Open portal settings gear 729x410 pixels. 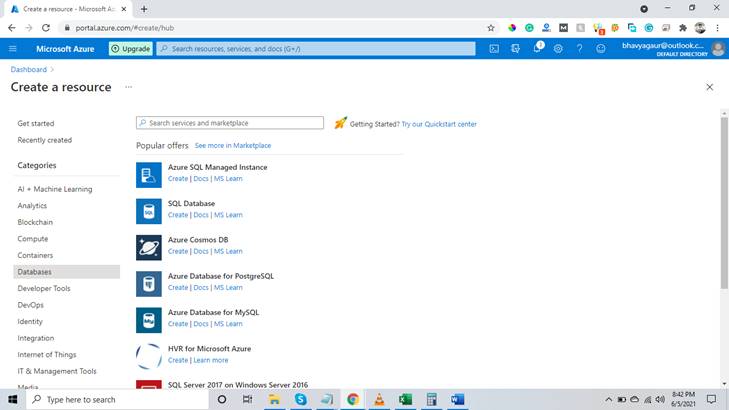558,48
